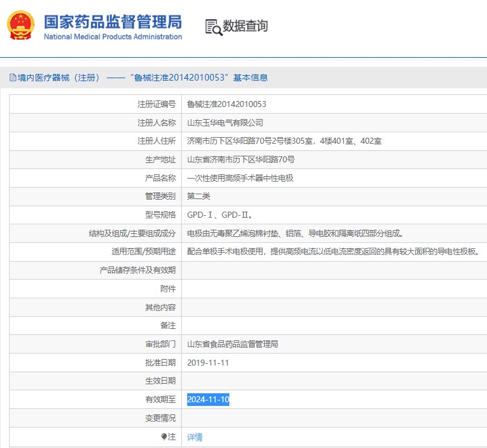Click the 国家药品监督管理局 title text
The image size is (487, 448).
click(x=113, y=21)
